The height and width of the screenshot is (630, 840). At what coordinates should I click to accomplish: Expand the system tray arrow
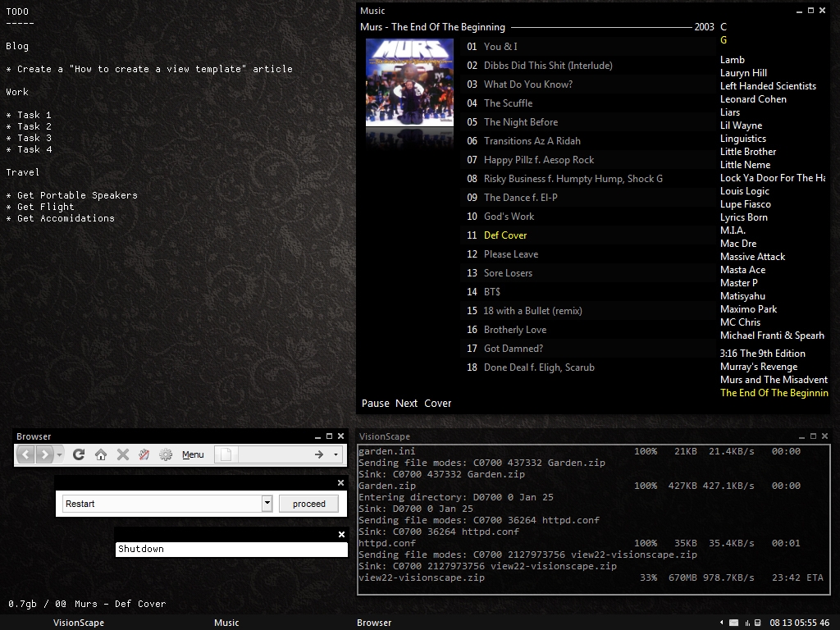click(x=721, y=623)
